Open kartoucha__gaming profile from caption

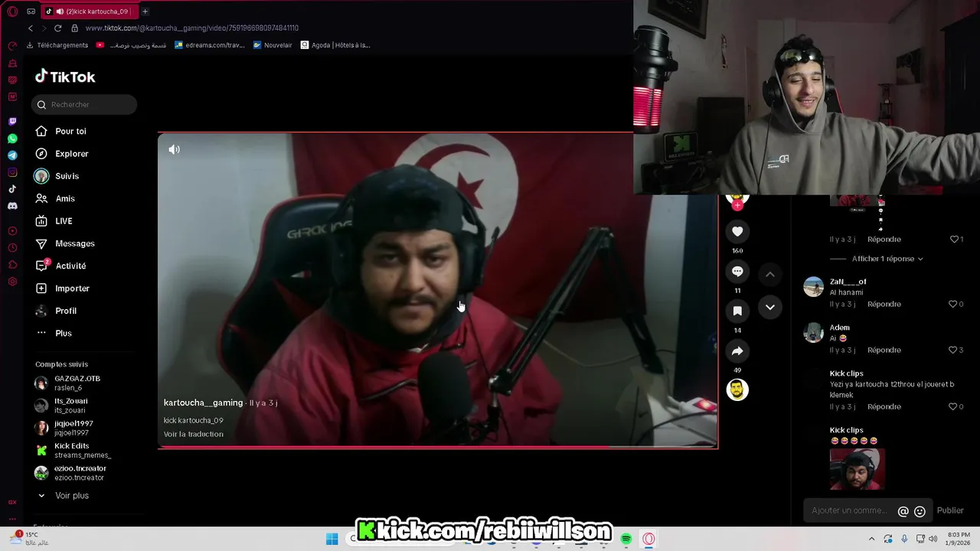tap(203, 403)
